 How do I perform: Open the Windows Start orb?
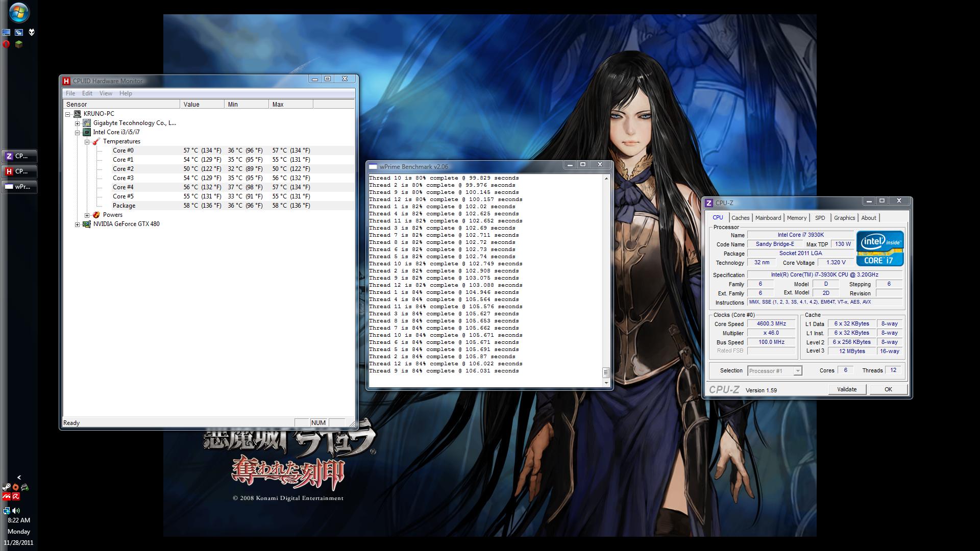(18, 13)
